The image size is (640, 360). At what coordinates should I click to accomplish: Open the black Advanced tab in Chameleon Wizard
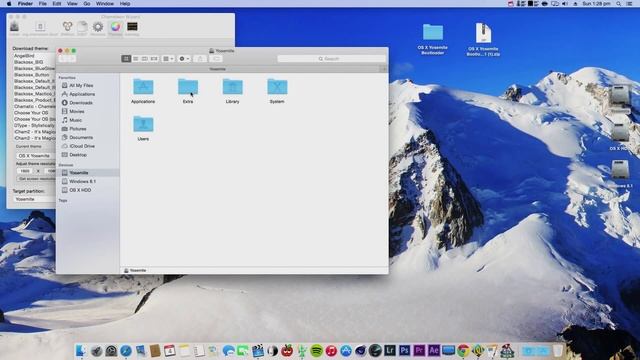point(132,28)
